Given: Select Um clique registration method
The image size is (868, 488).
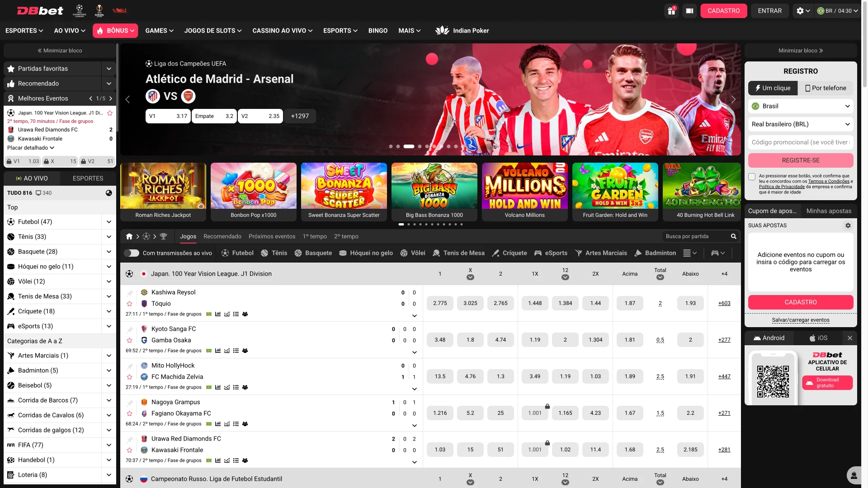Looking at the screenshot, I should pos(773,88).
